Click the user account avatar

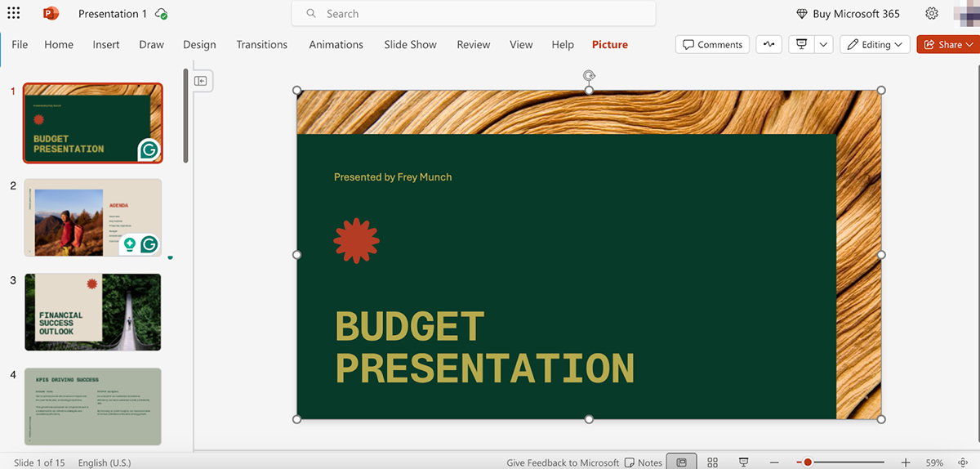click(x=965, y=13)
